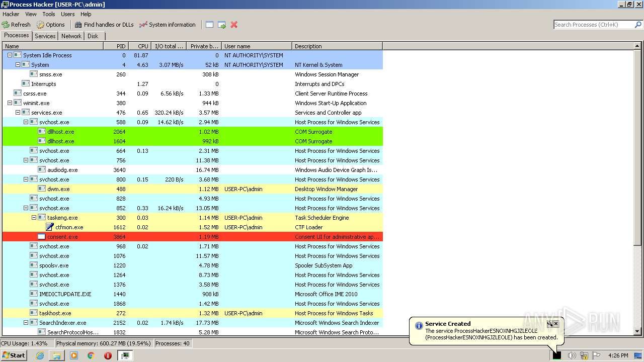Sort by the User name column
The width and height of the screenshot is (644, 362).
tap(257, 46)
